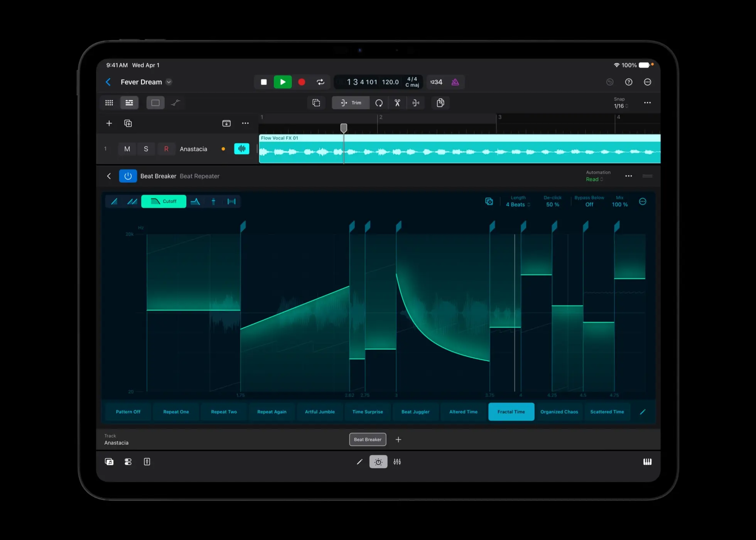The image size is (756, 540).
Task: Click the Beat Breaker plugin slot button
Action: coord(368,439)
